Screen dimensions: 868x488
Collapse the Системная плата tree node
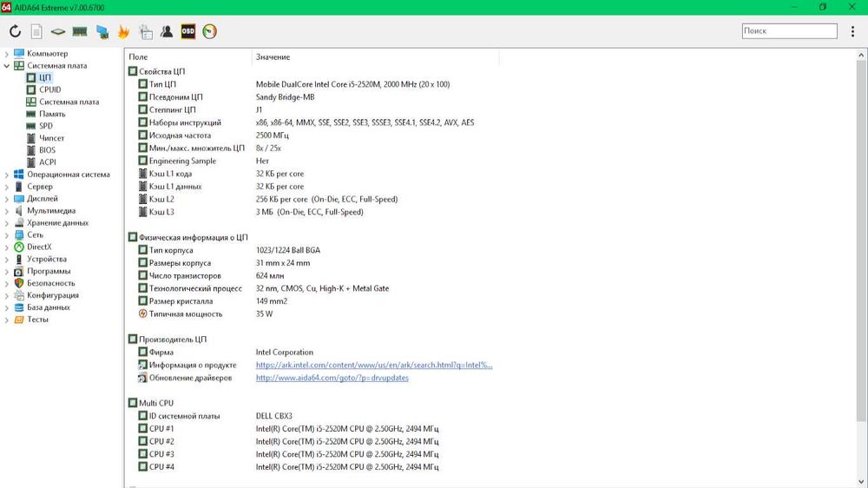pyautogui.click(x=7, y=66)
